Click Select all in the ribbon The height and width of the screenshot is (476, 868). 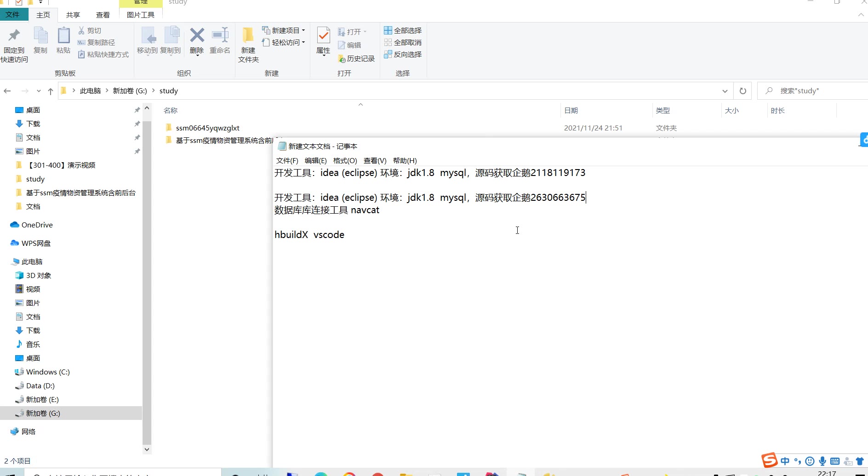pyautogui.click(x=403, y=30)
